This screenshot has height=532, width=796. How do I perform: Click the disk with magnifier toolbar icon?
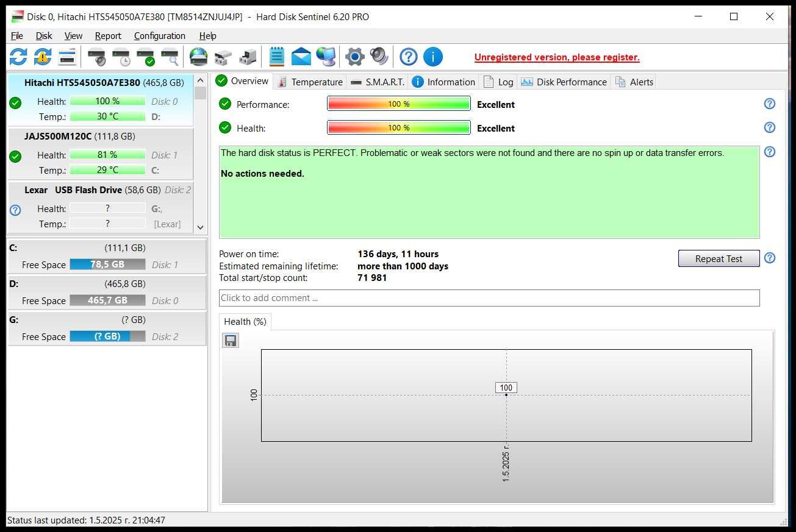point(170,57)
